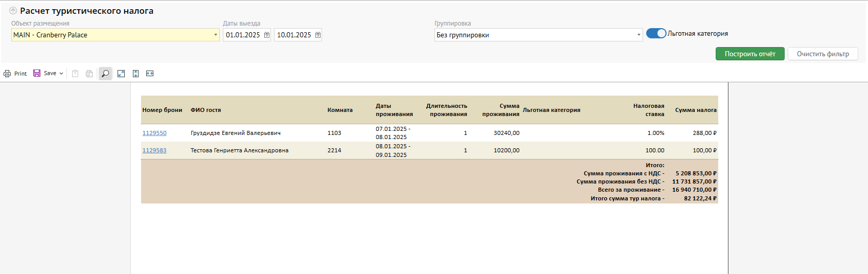Toggle the Льготная категория switch
Image resolution: width=868 pixels, height=274 pixels.
[656, 33]
